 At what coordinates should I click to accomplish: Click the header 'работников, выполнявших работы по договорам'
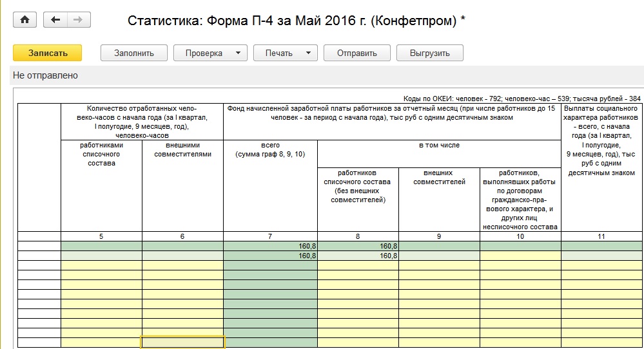(520, 200)
